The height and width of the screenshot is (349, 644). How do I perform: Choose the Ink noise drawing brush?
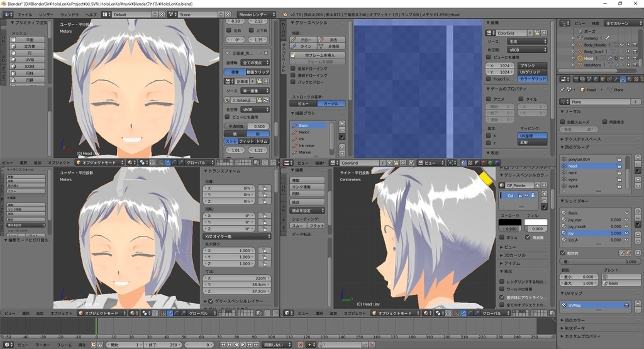pyautogui.click(x=309, y=145)
